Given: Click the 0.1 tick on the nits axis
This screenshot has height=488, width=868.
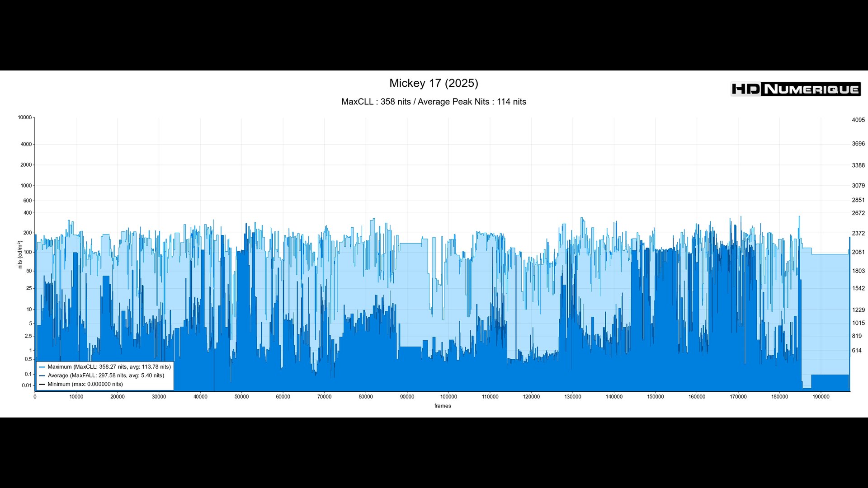Looking at the screenshot, I should point(28,374).
